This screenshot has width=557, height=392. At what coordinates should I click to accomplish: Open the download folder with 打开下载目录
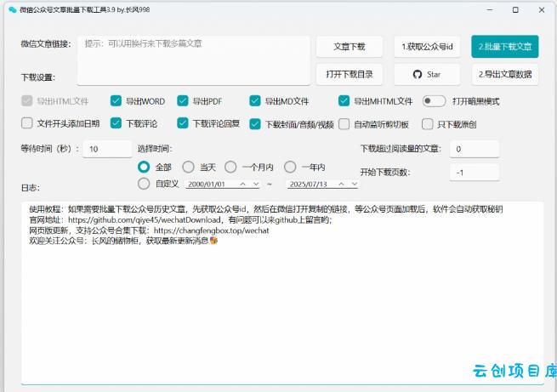click(x=350, y=74)
